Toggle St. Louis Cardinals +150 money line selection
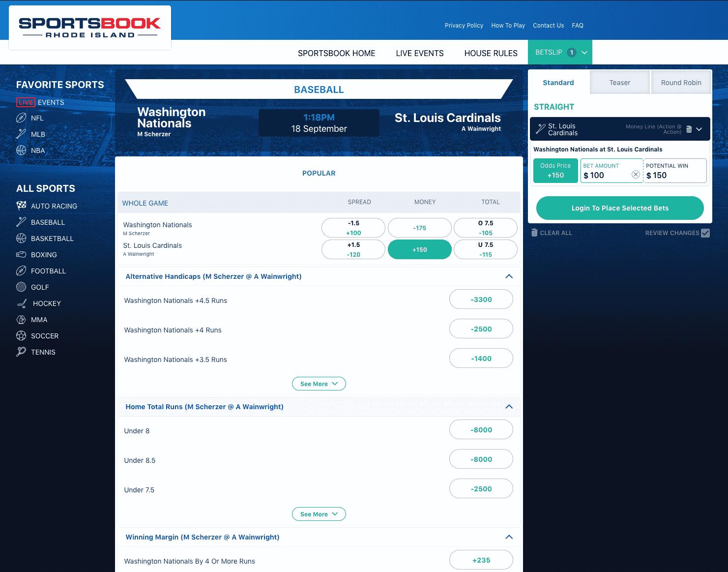Viewport: 728px width, 572px height. click(x=420, y=249)
